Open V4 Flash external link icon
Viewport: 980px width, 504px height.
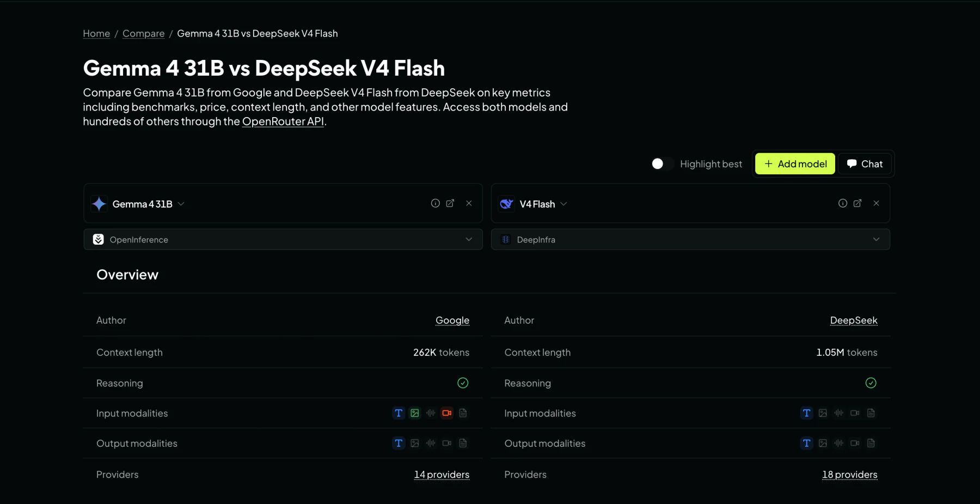[x=857, y=203]
